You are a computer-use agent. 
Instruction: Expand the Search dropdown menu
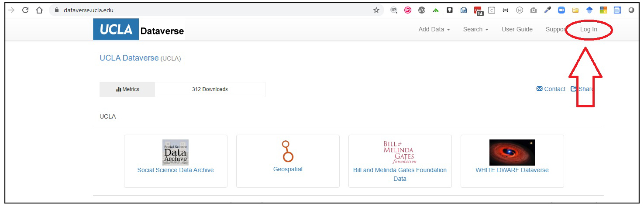point(476,29)
